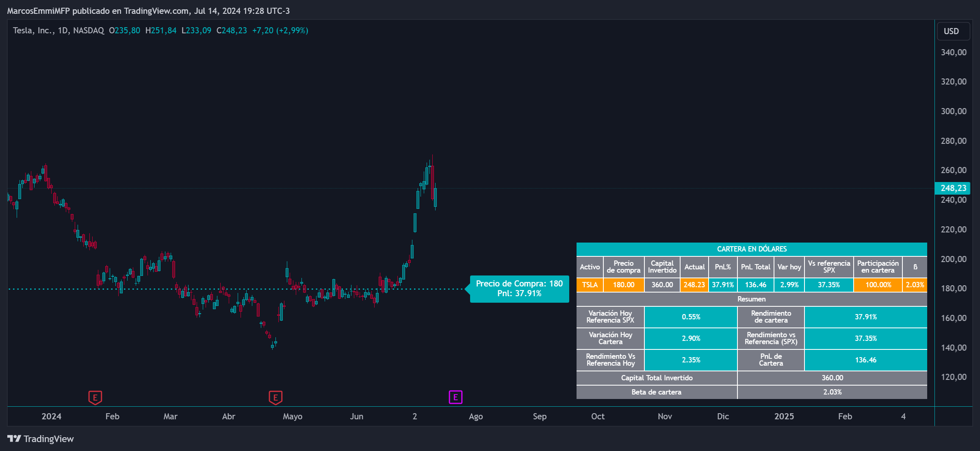Viewport: 980px width, 451px height.
Task: Click the PnL Total cell 136.46 in the TSLA row
Action: (756, 285)
